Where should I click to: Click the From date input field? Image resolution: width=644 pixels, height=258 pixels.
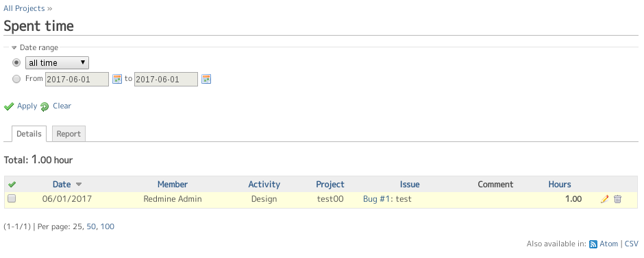[x=77, y=80]
